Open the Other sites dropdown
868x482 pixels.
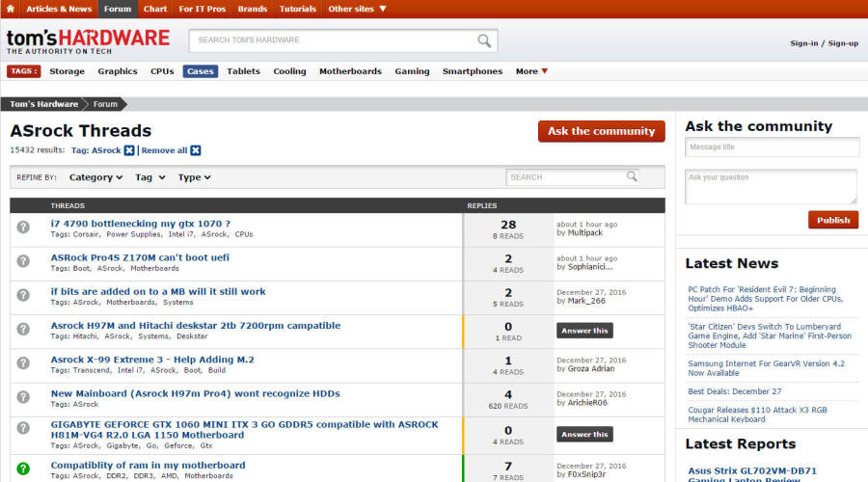click(x=357, y=9)
